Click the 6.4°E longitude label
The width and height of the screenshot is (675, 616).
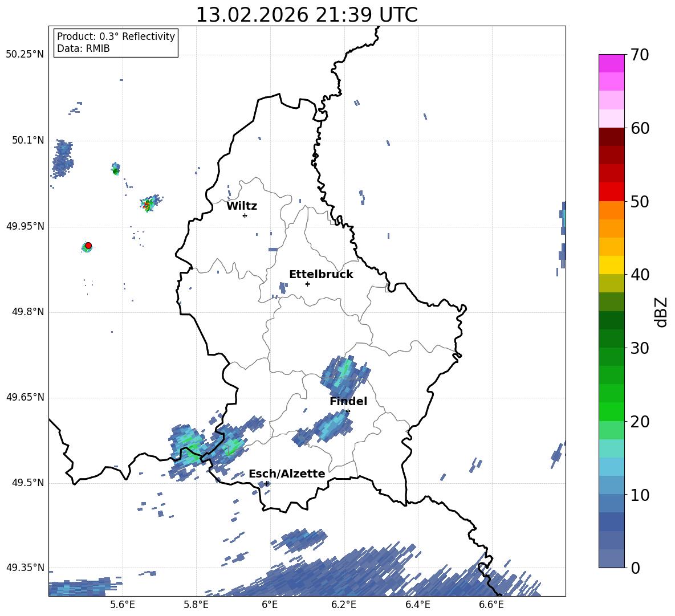point(417,605)
